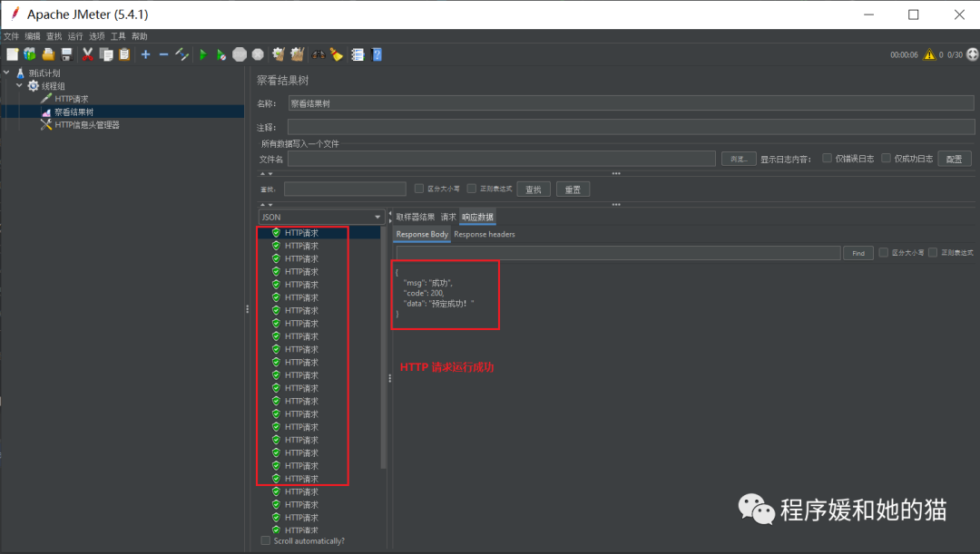Switch to 请求 tab
Viewport: 980px width, 554px height.
point(448,217)
